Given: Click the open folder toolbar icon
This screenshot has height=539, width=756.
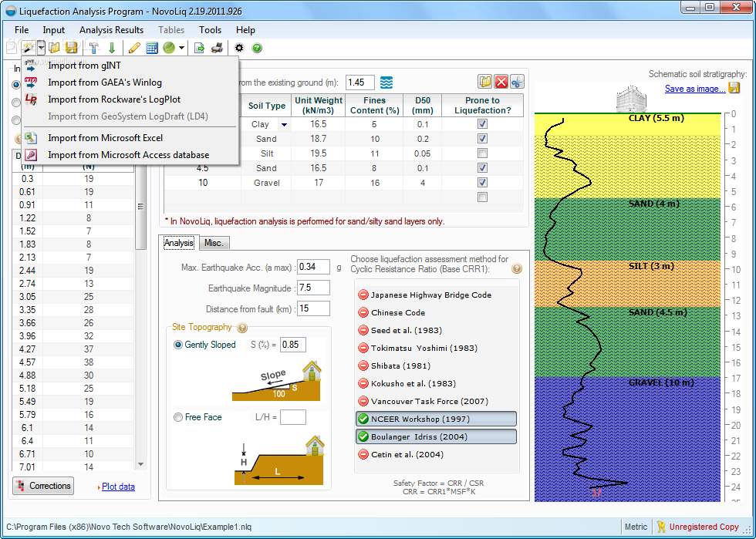Looking at the screenshot, I should point(55,48).
